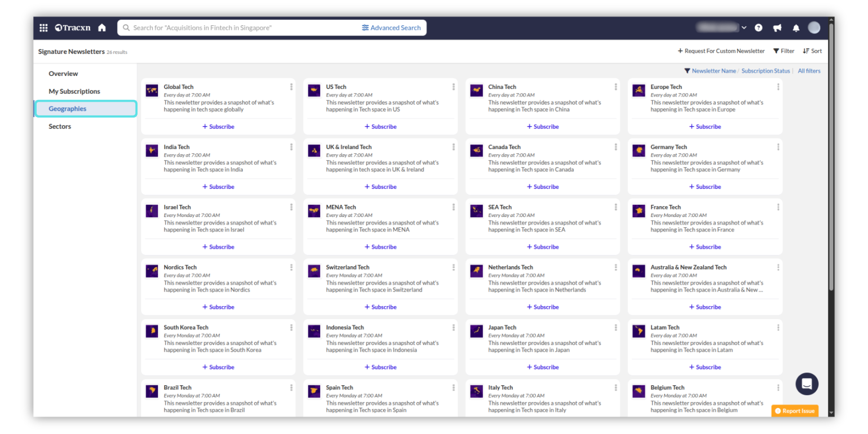Open the help question mark icon

coord(759,28)
